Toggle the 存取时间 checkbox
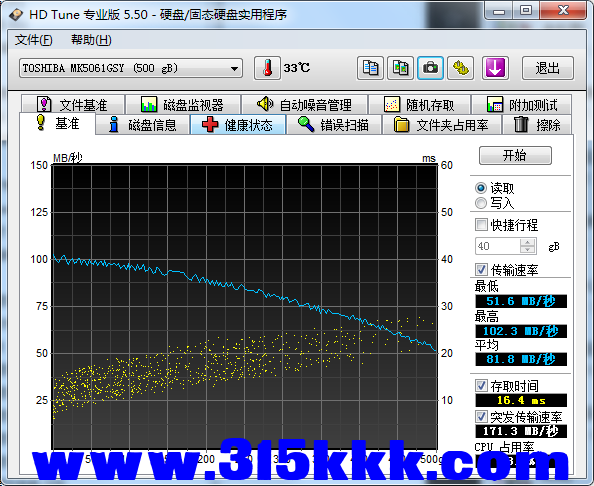Viewport: 594px width, 486px height. [481, 386]
